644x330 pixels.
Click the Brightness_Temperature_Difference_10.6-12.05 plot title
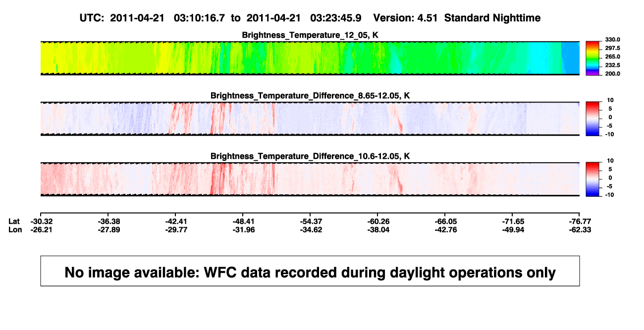click(x=310, y=156)
